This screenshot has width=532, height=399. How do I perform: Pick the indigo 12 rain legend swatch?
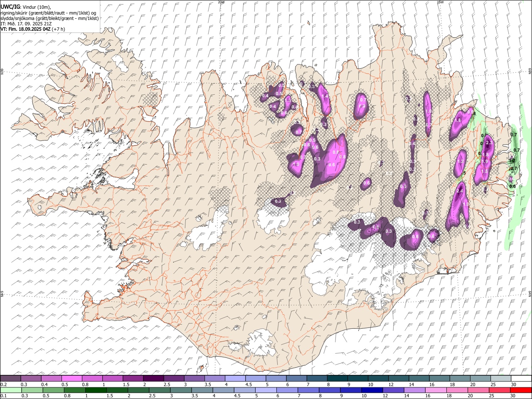point(392,390)
